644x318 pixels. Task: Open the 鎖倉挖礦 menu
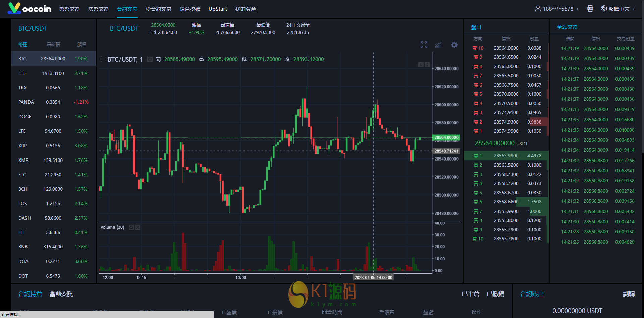[x=190, y=9]
